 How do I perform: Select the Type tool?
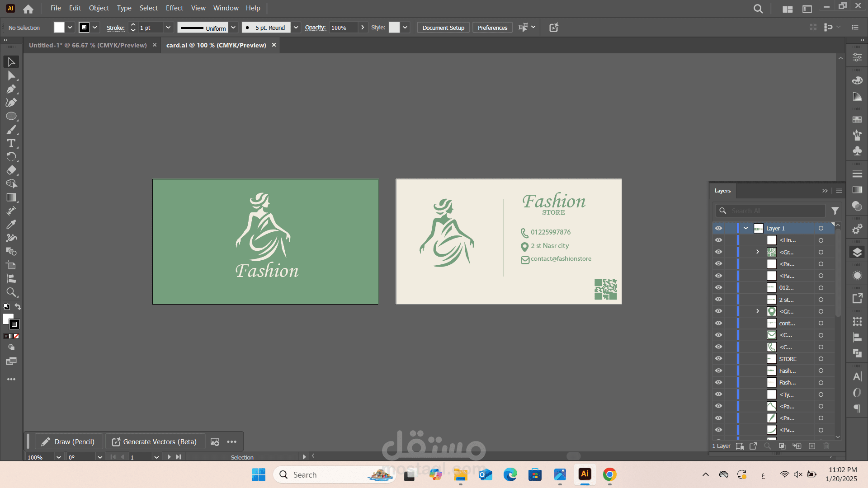11,143
